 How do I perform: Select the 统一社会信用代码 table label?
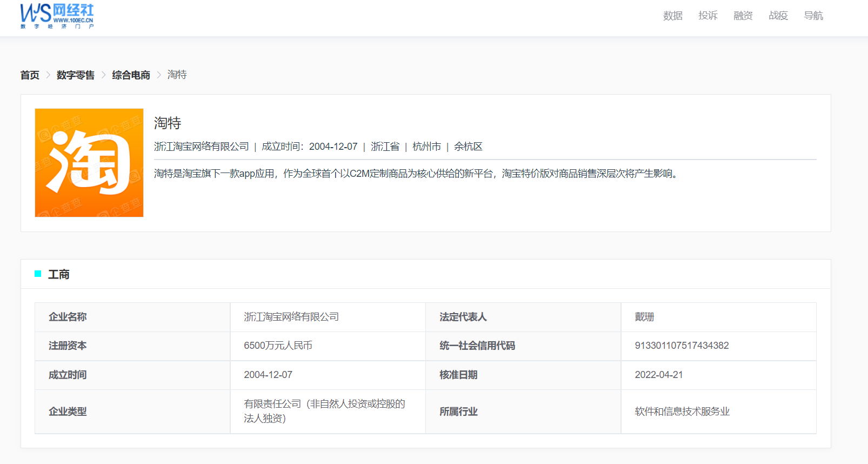[477, 346]
